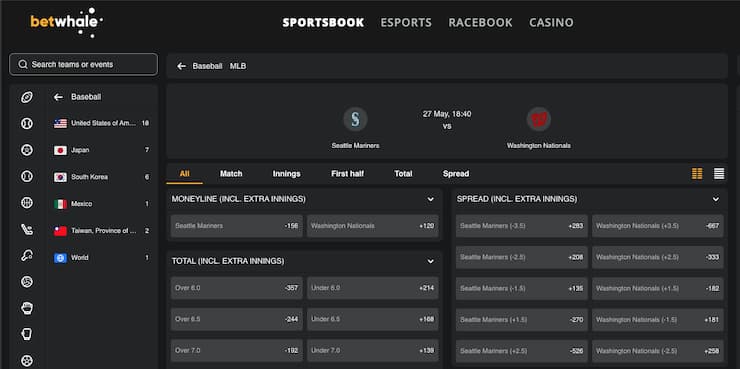Pick Seattle Mariners (+2.5) at -526
740x369 pixels.
coord(521,352)
